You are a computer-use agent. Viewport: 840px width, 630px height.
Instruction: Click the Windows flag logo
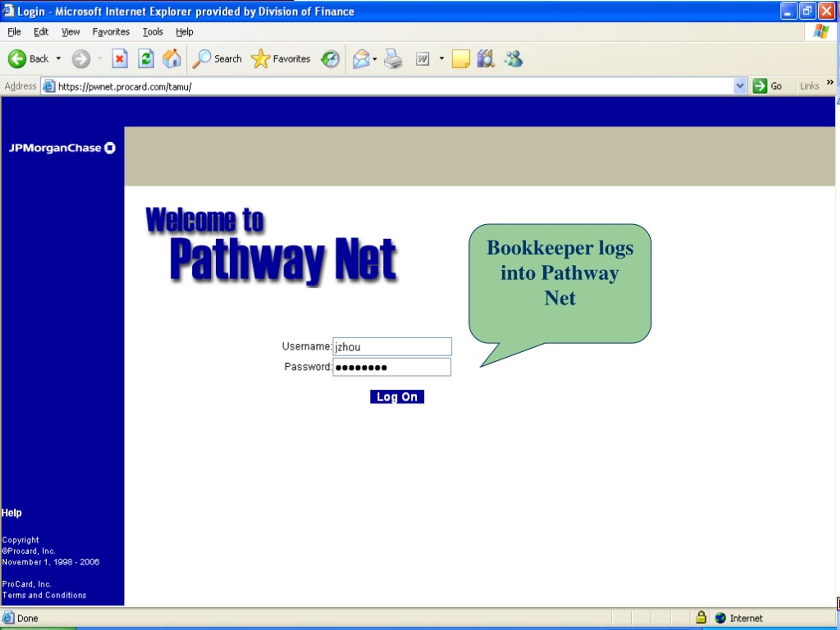pos(821,32)
